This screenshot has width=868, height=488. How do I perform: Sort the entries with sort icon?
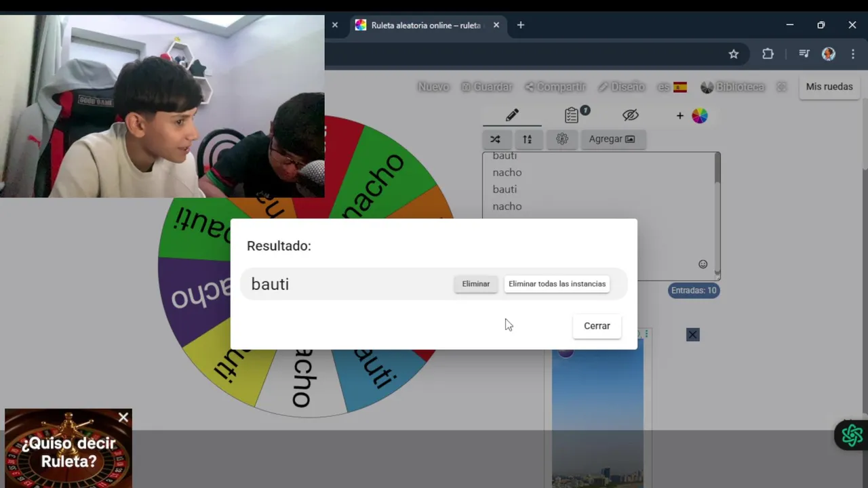pyautogui.click(x=528, y=139)
